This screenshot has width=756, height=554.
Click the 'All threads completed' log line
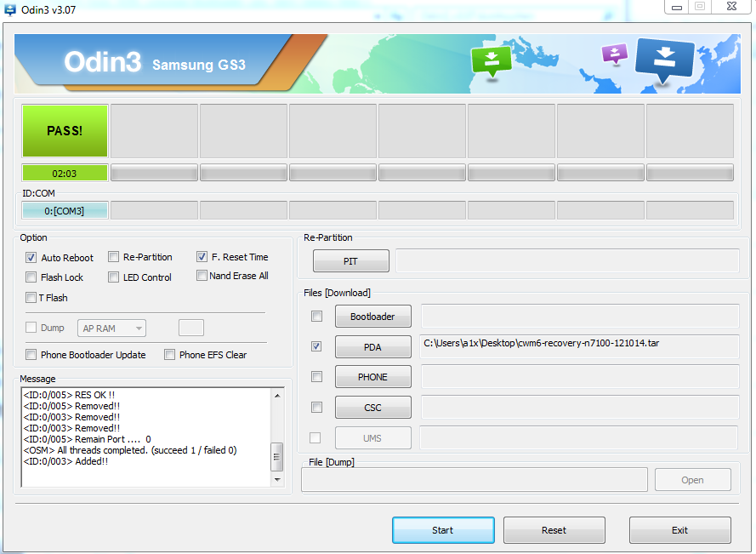(130, 450)
